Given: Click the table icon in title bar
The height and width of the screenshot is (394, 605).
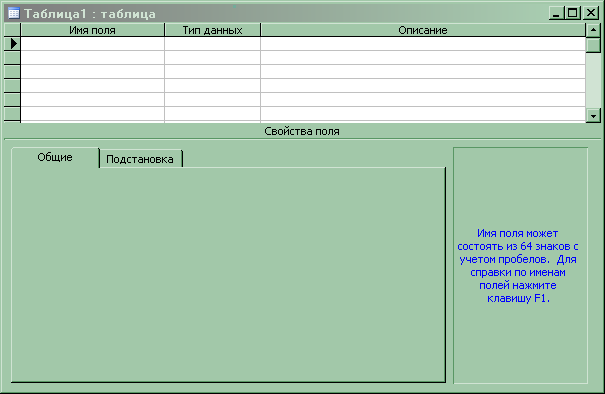Looking at the screenshot, I should point(14,14).
